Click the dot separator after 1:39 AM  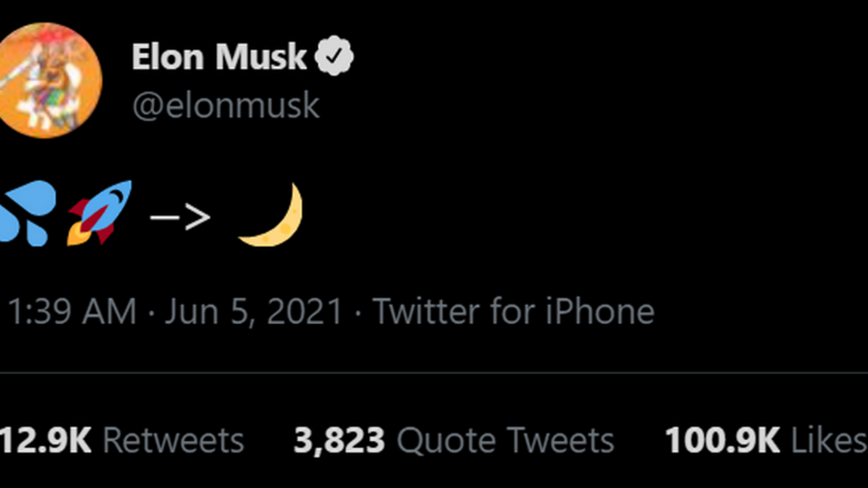[x=151, y=312]
